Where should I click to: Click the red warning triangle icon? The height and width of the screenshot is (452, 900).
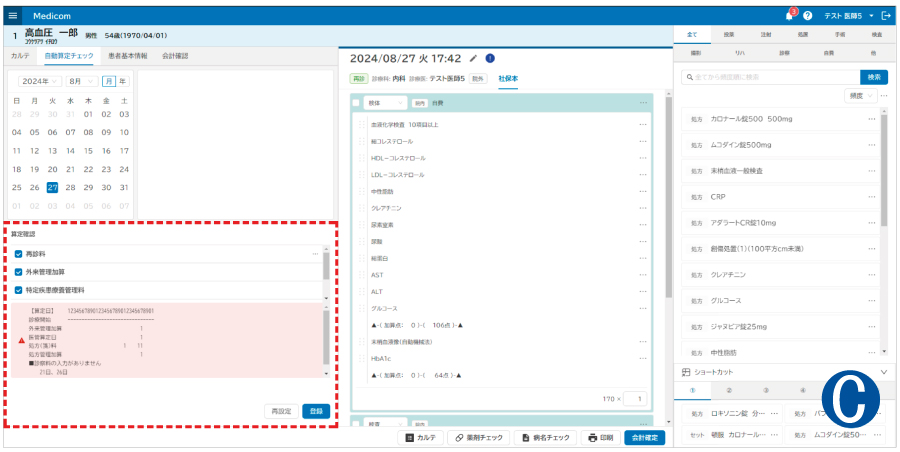21,341
